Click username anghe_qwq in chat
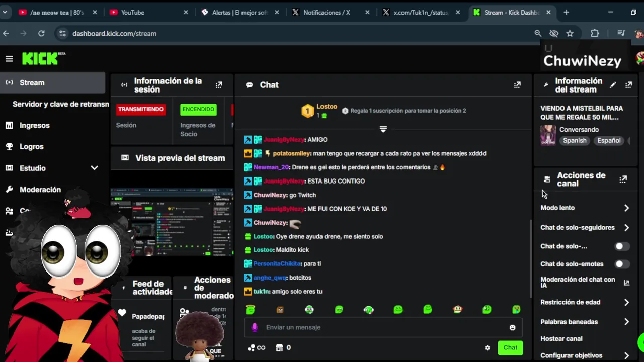 (x=269, y=278)
